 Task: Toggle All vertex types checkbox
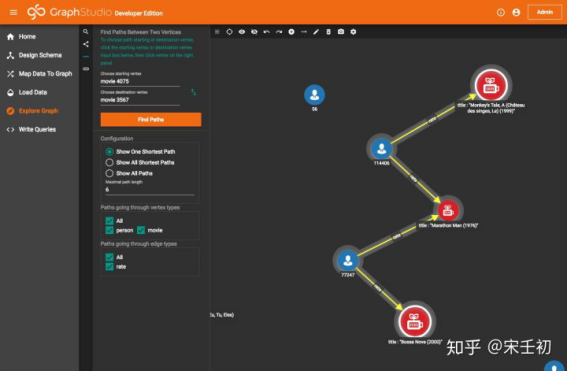pos(110,221)
